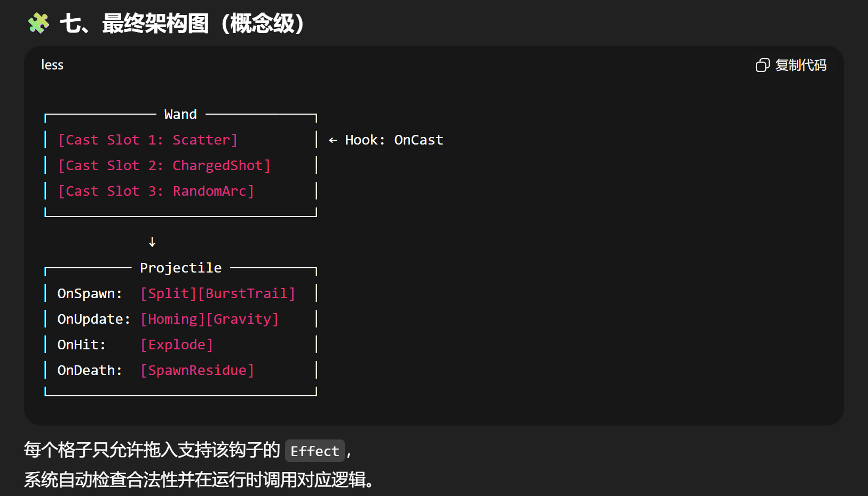Screen dimensions: 868x496
Task: Click the down arrow between boxes
Action: click(152, 242)
